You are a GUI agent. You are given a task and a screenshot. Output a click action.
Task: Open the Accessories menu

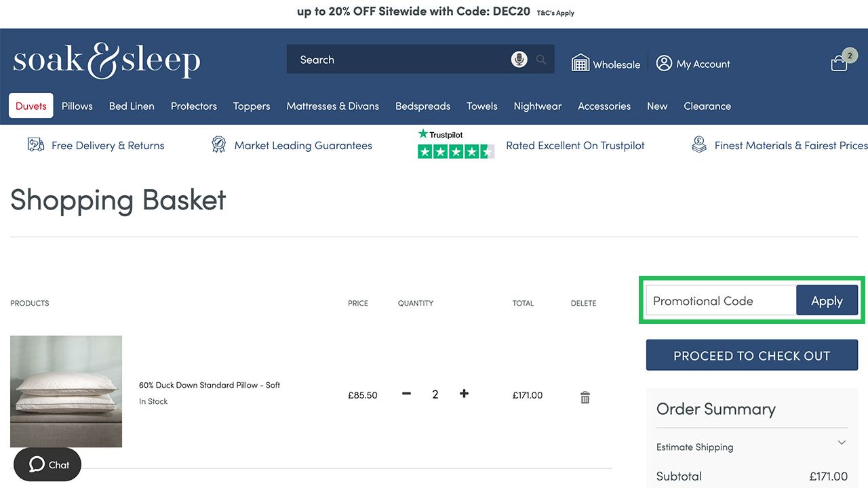pos(604,106)
